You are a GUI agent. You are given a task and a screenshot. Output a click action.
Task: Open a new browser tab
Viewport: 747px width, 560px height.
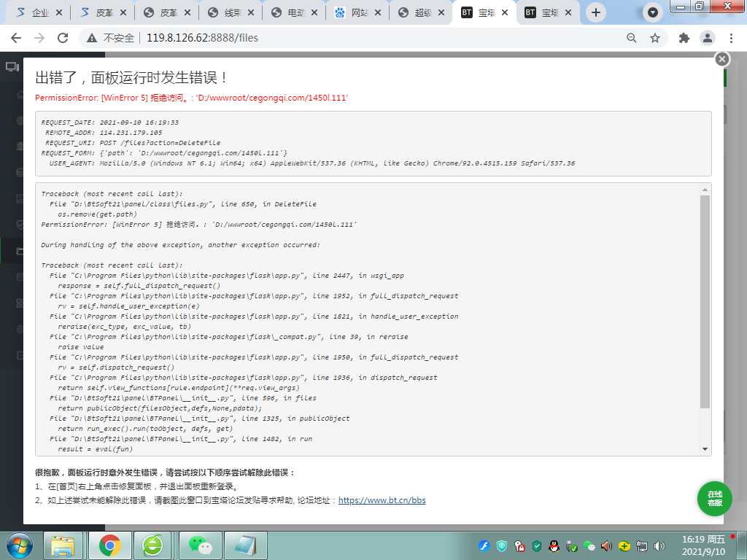point(595,12)
